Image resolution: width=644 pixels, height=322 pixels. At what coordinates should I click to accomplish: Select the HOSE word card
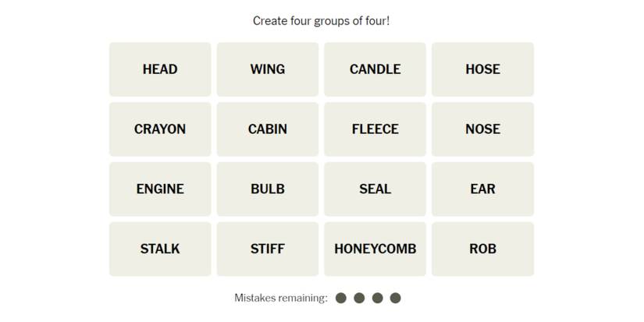click(482, 69)
